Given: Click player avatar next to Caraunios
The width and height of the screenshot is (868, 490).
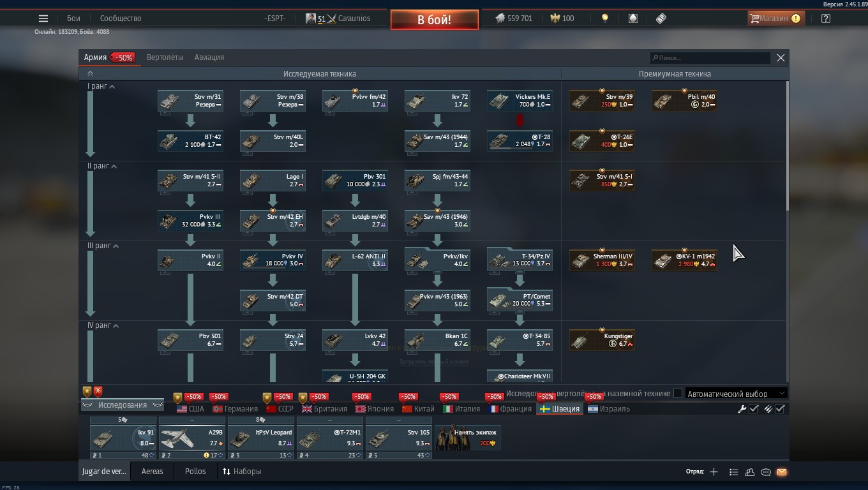Looking at the screenshot, I should click(x=311, y=19).
